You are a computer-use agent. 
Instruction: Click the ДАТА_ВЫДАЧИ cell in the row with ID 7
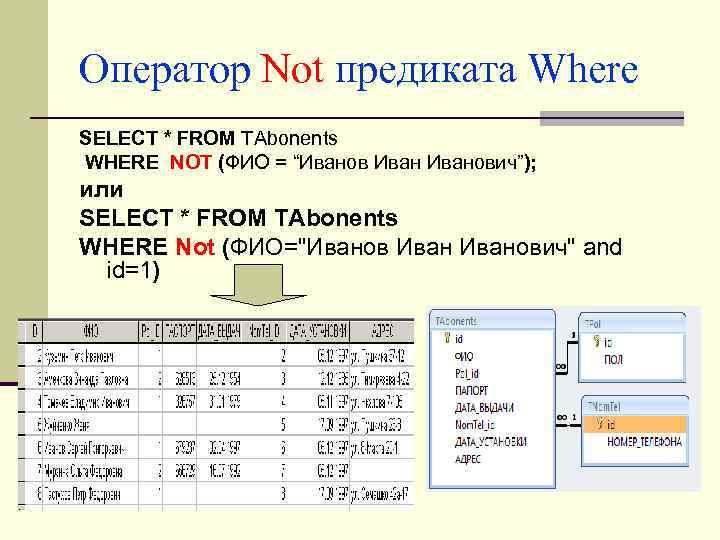click(x=219, y=471)
